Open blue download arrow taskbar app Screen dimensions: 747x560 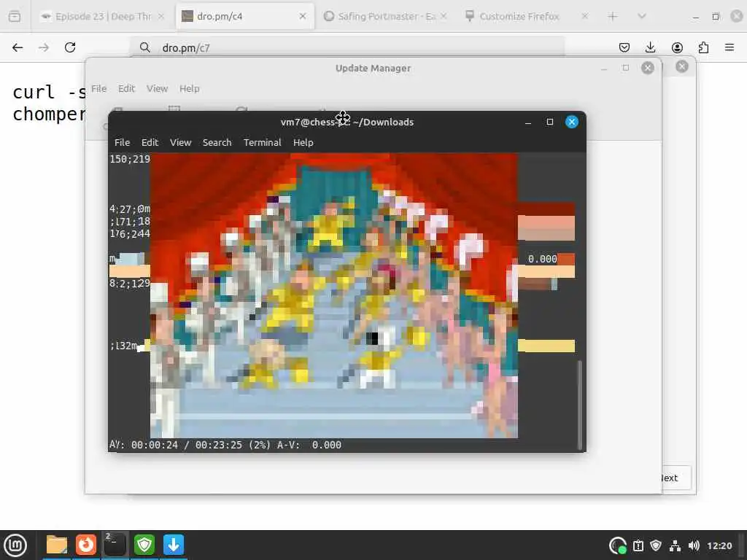[x=174, y=545]
